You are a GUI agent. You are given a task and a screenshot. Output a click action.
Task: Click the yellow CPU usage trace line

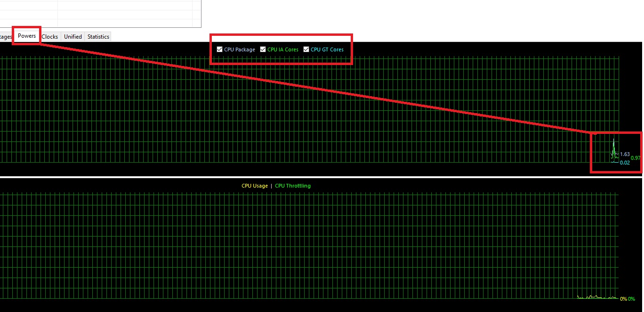click(x=593, y=297)
